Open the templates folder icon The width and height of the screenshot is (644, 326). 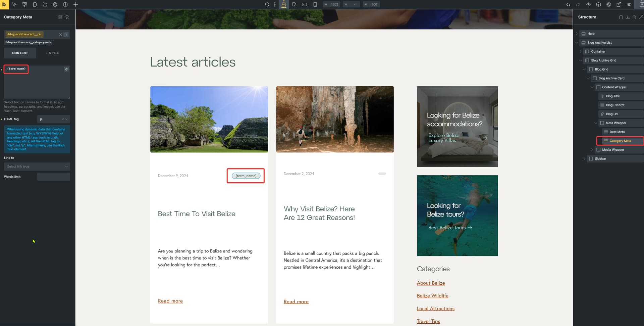[x=45, y=4]
